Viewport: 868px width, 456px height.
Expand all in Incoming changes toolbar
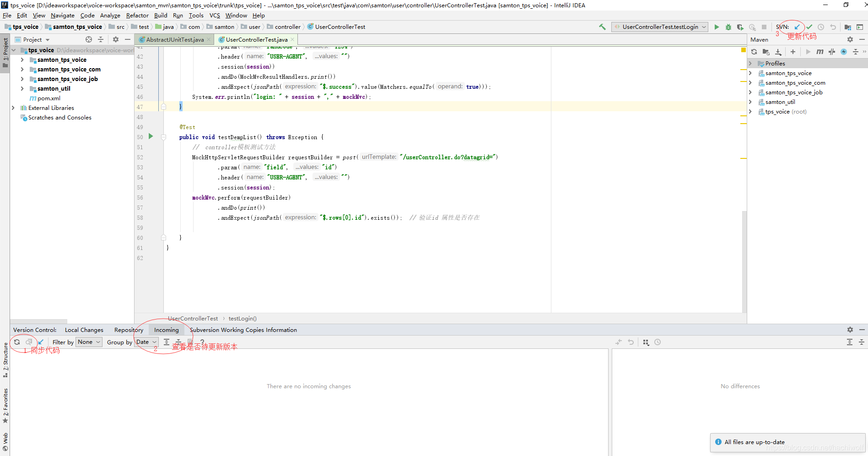[x=167, y=342]
